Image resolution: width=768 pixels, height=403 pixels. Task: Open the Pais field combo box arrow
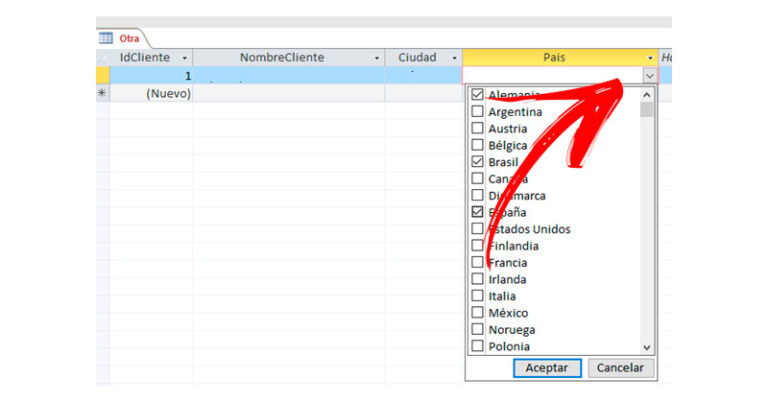(650, 75)
